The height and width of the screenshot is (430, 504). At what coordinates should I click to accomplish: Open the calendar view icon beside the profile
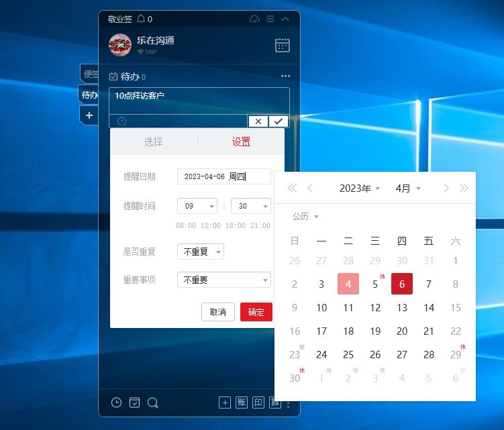[283, 45]
